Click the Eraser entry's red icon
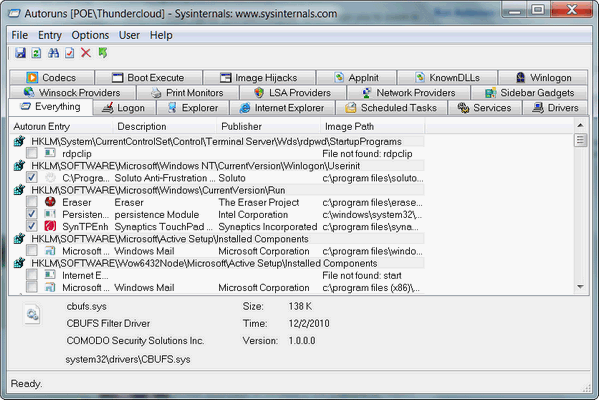This screenshot has height=400, width=599. pos(50,202)
